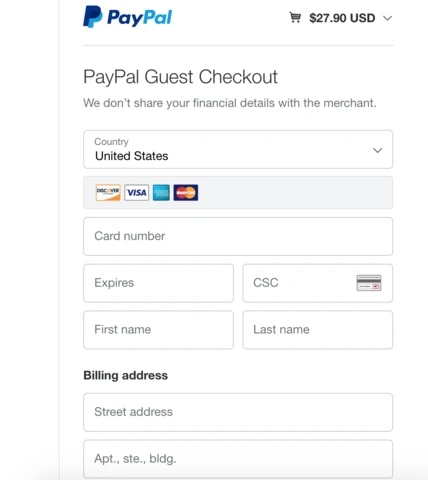Click the Mastercard card icon
428x480 pixels.
point(186,192)
